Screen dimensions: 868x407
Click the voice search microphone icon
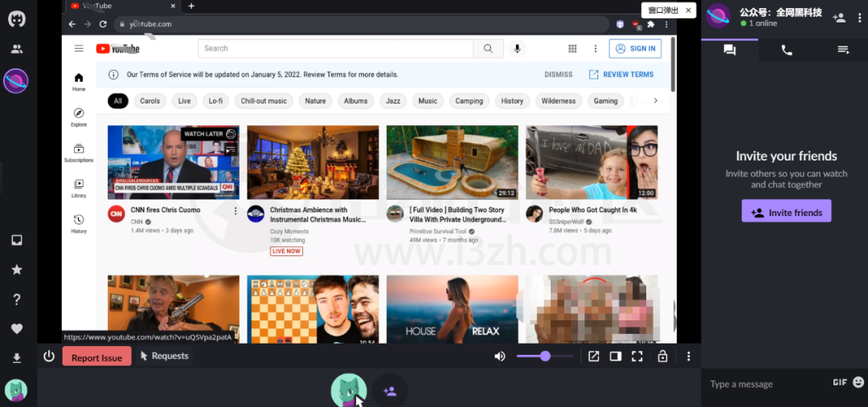click(517, 49)
